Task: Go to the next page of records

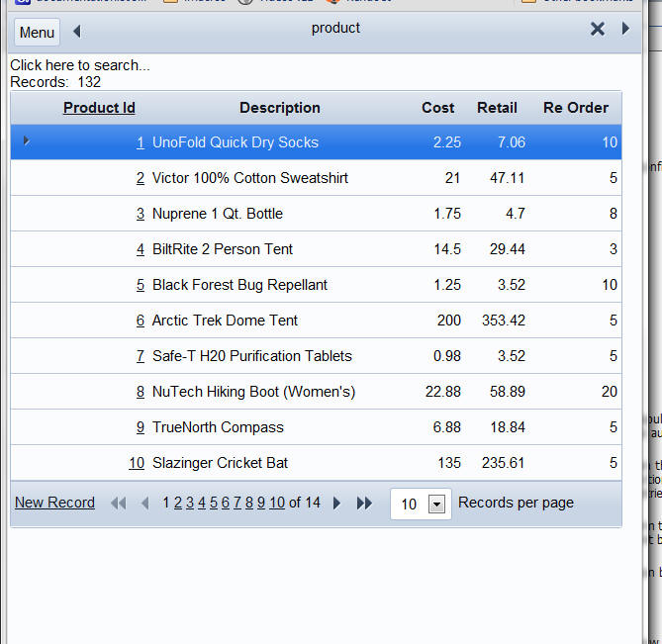Action: pyautogui.click(x=336, y=504)
